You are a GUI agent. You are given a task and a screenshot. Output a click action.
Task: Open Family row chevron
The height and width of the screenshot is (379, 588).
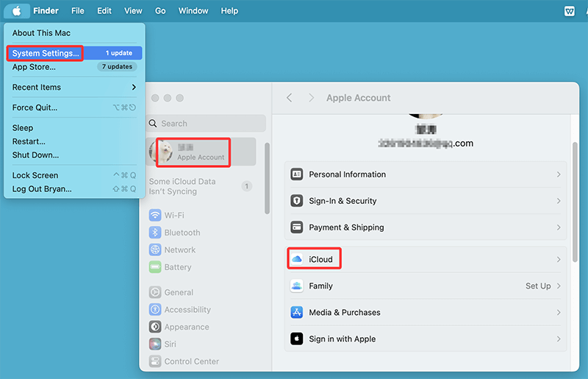coord(559,286)
